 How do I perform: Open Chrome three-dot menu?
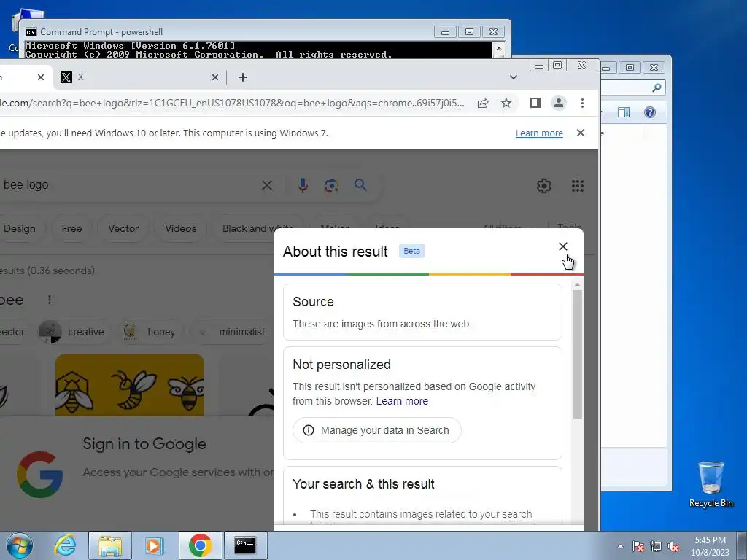click(x=582, y=103)
